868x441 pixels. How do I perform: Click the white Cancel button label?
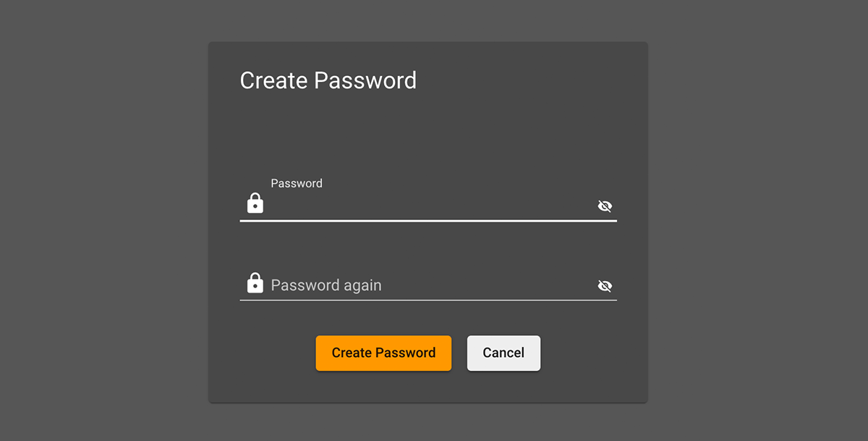click(503, 353)
